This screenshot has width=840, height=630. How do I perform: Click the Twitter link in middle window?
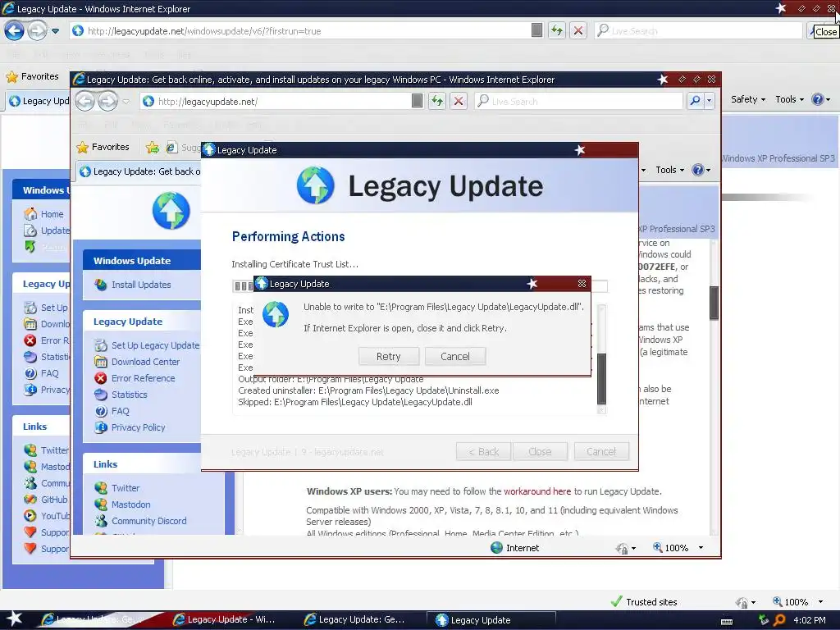(x=125, y=488)
